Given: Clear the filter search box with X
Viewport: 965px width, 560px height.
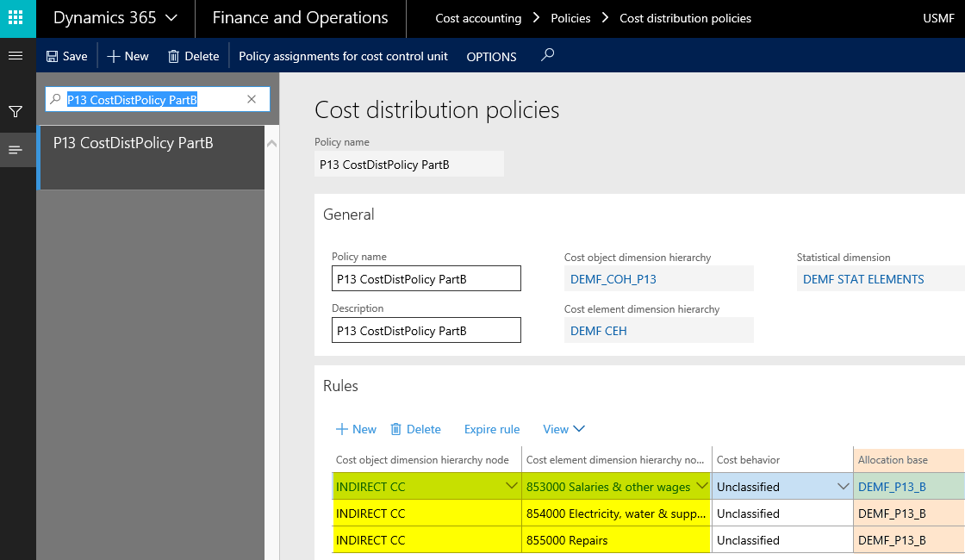Looking at the screenshot, I should [x=252, y=100].
